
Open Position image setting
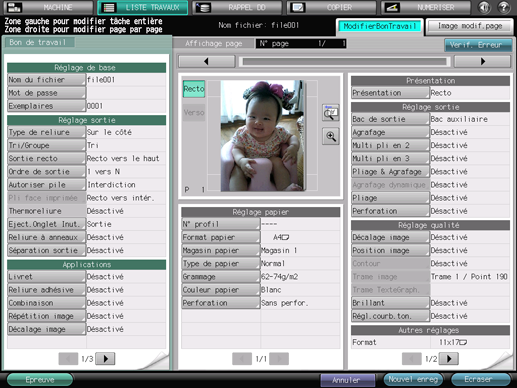[x=390, y=251]
